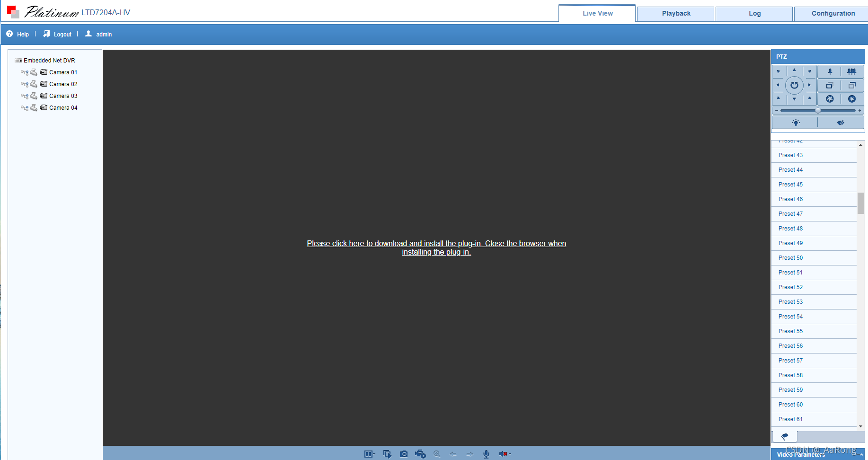Zoom out with triple tree icon
The width and height of the screenshot is (868, 460).
click(x=852, y=71)
